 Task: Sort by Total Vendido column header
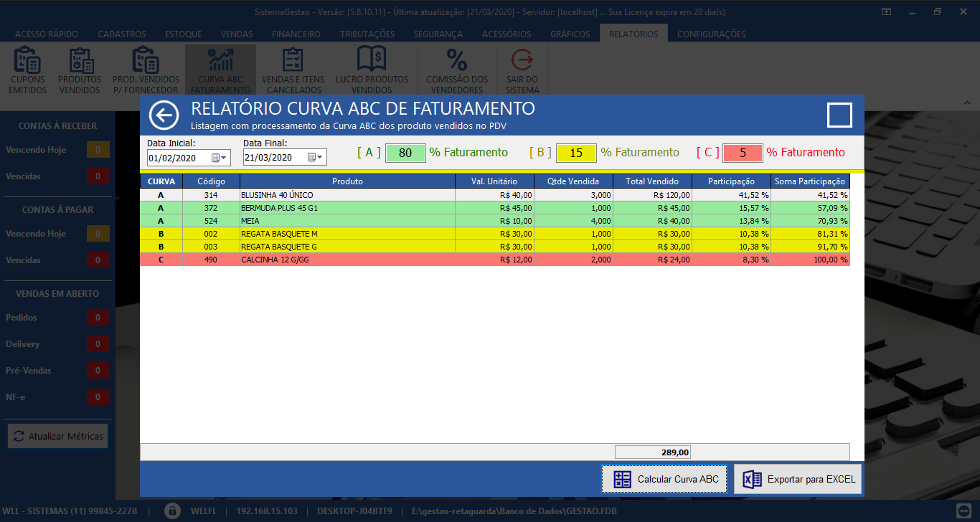pos(652,181)
